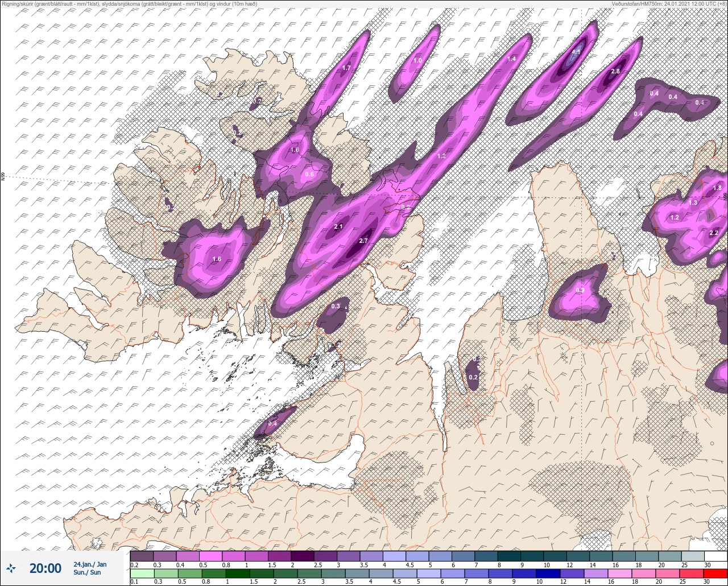Click the 20:00 forecast time display
The width and height of the screenshot is (728, 586).
pyautogui.click(x=45, y=568)
